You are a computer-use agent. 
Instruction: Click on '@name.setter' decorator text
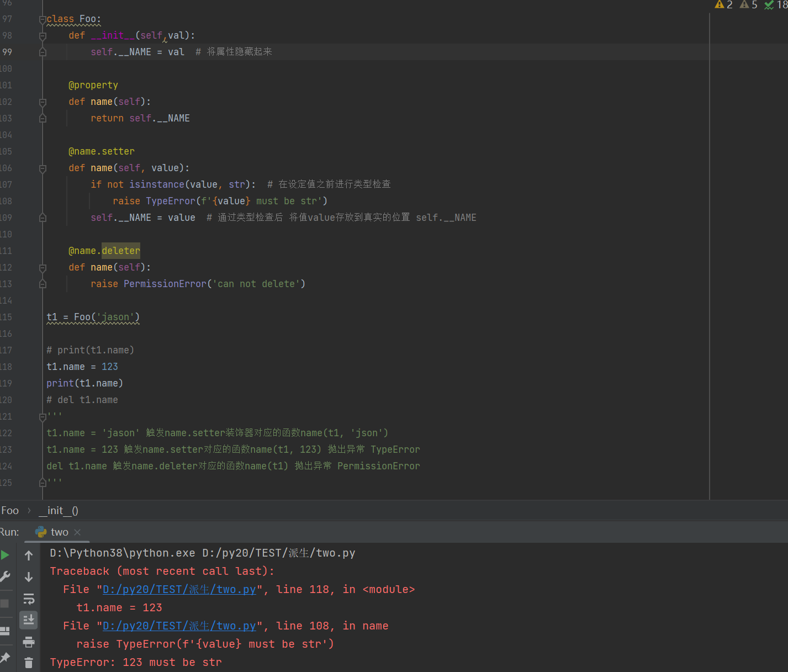coord(102,151)
